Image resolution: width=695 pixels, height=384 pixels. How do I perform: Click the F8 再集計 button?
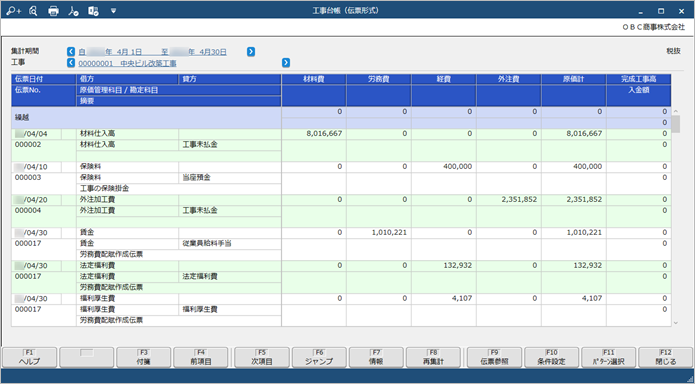pos(433,357)
